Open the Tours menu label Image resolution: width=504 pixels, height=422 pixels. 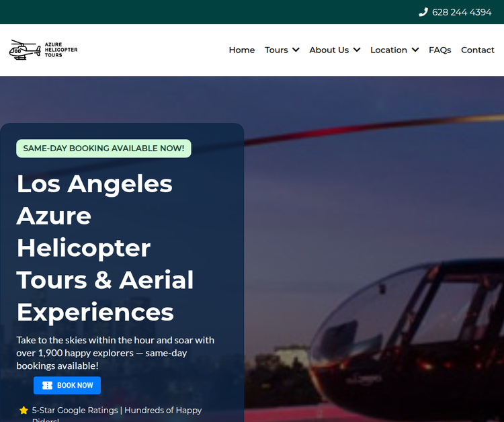(x=276, y=50)
